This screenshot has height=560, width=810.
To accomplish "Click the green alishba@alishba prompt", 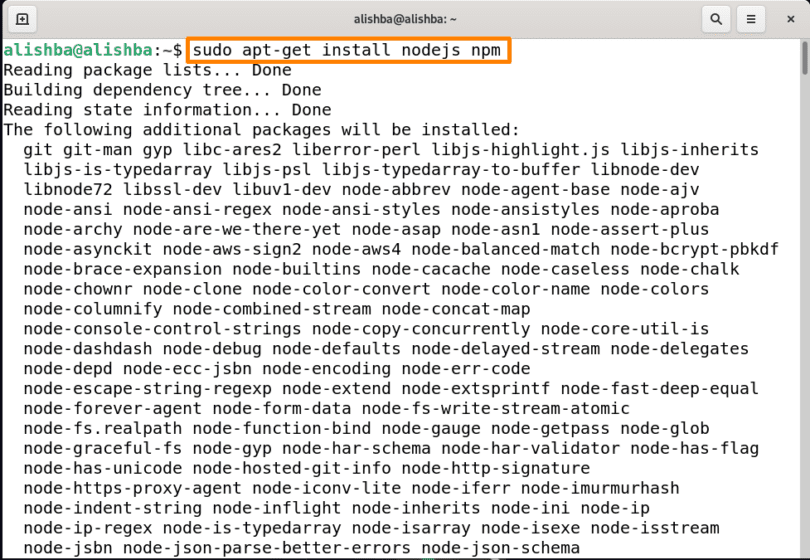I will pos(78,50).
